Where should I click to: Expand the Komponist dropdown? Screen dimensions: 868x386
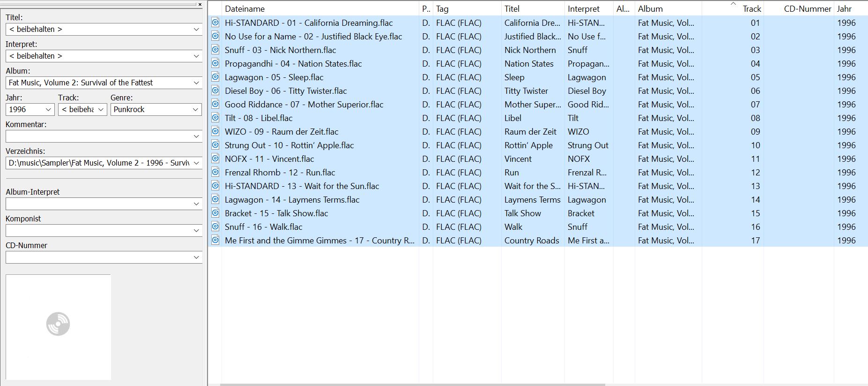coord(196,230)
